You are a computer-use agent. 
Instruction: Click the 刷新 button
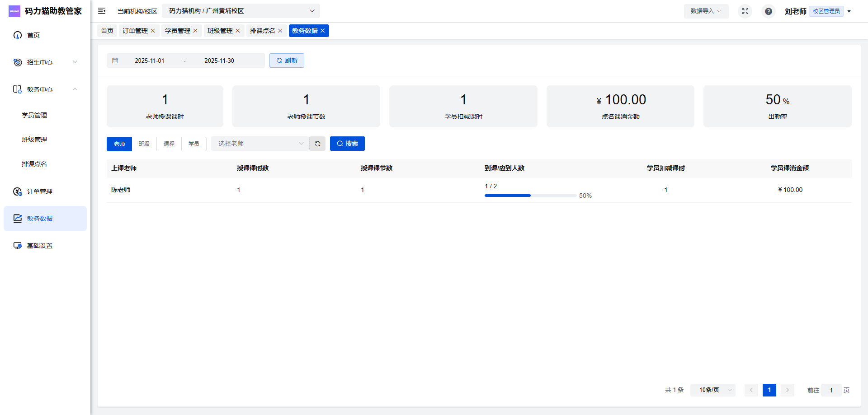tap(287, 61)
